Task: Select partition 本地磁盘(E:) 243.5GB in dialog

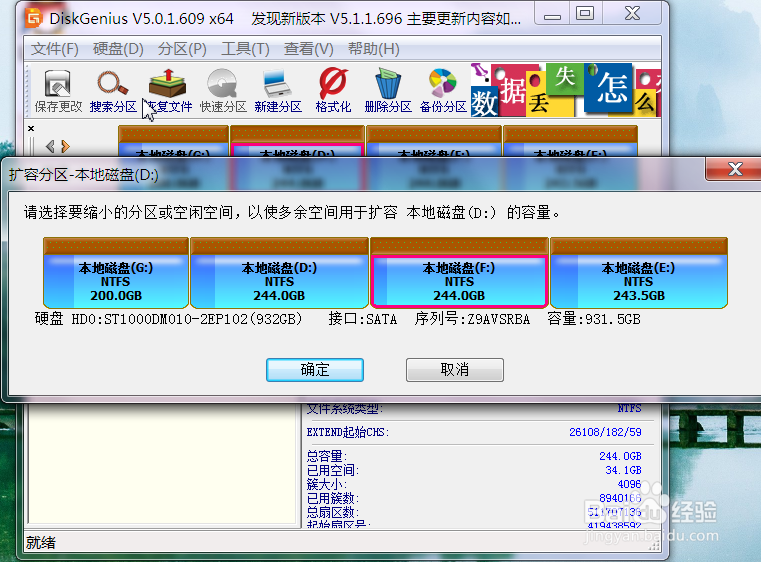Action: (x=639, y=273)
